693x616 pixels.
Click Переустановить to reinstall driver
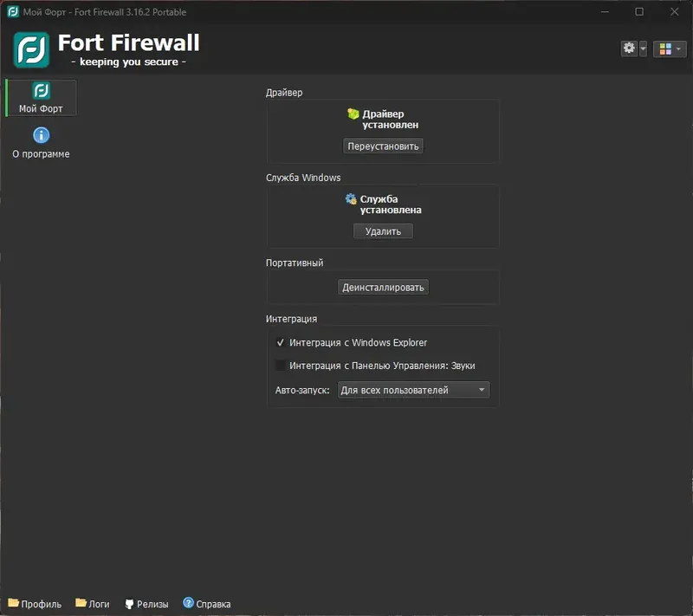tap(383, 146)
